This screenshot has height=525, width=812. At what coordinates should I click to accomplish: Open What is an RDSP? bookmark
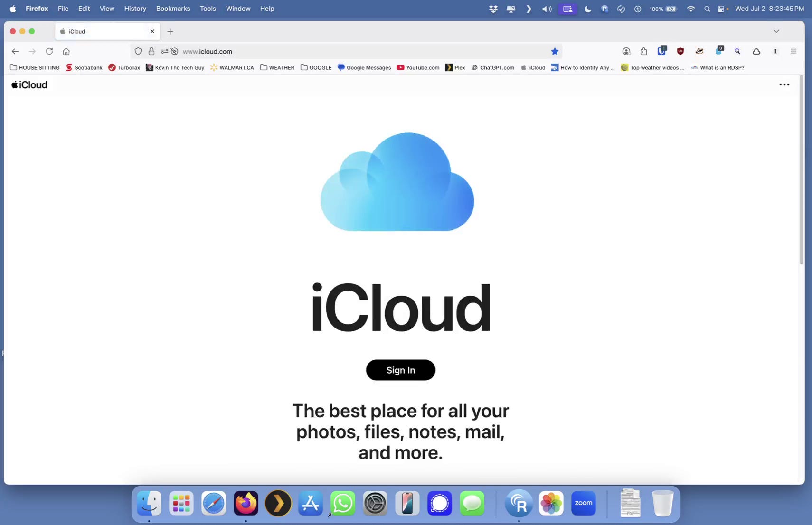coord(718,67)
